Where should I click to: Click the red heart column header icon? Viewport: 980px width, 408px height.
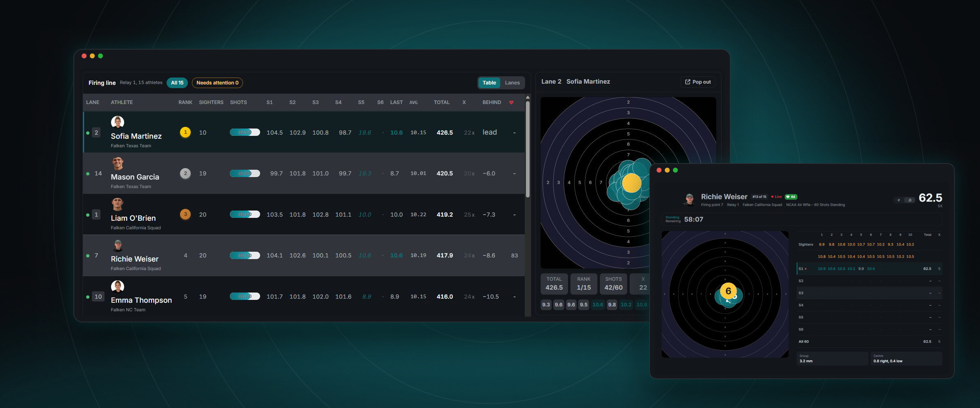click(511, 102)
